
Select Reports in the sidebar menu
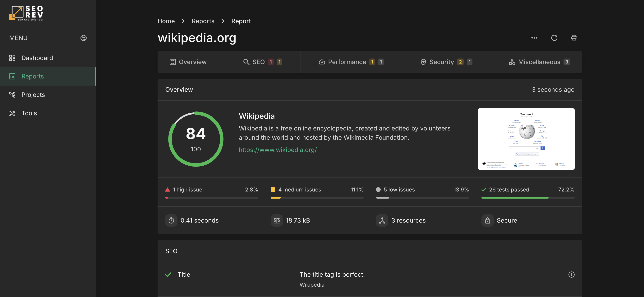(48, 76)
